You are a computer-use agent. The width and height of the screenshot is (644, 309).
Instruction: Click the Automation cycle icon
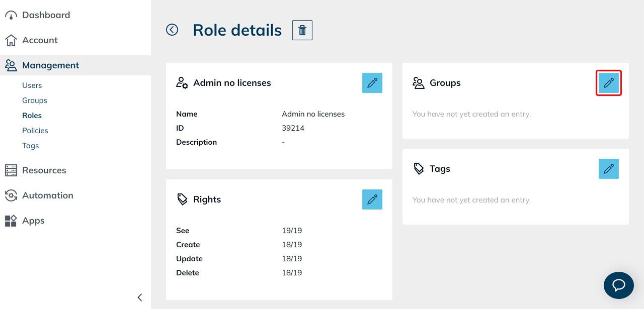pyautogui.click(x=11, y=195)
